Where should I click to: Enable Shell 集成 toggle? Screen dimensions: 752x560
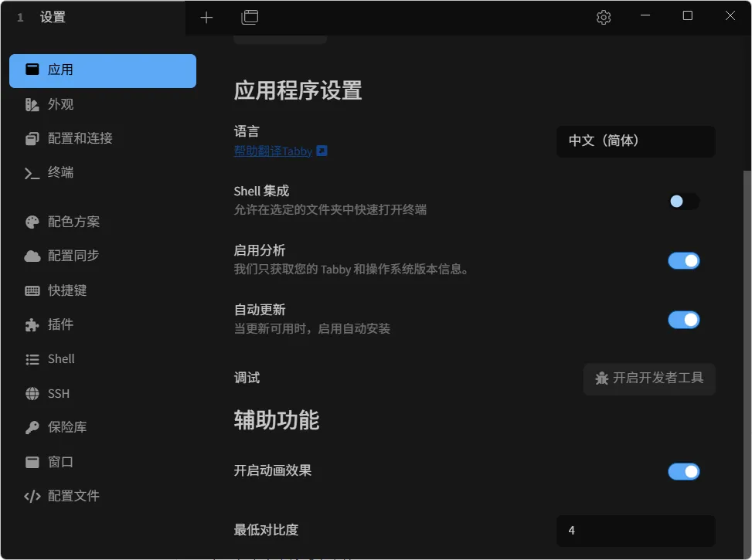[683, 201]
